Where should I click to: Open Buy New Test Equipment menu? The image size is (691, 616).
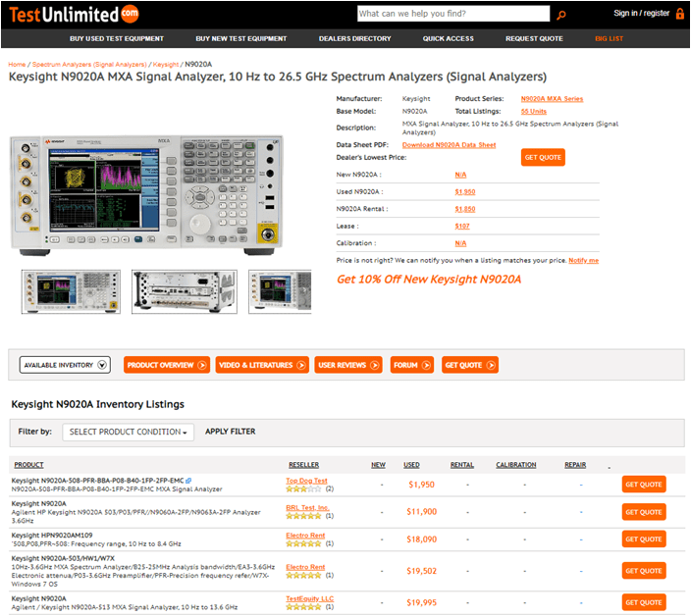tap(241, 39)
